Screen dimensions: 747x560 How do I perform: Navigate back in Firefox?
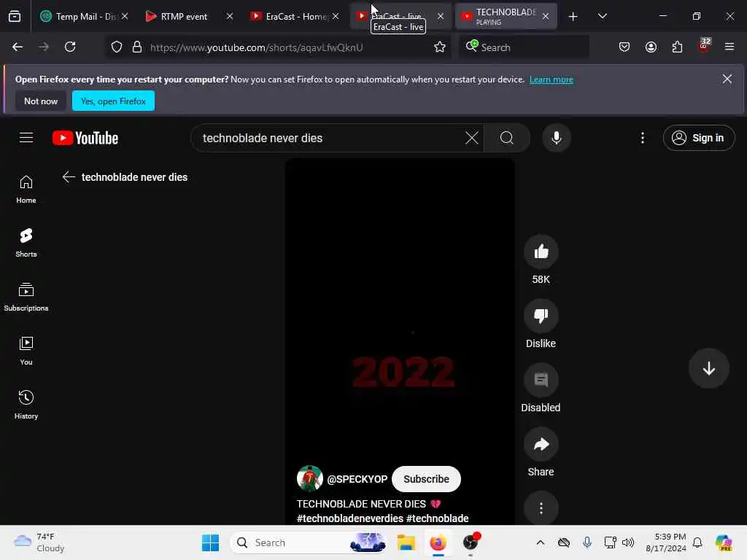[18, 47]
